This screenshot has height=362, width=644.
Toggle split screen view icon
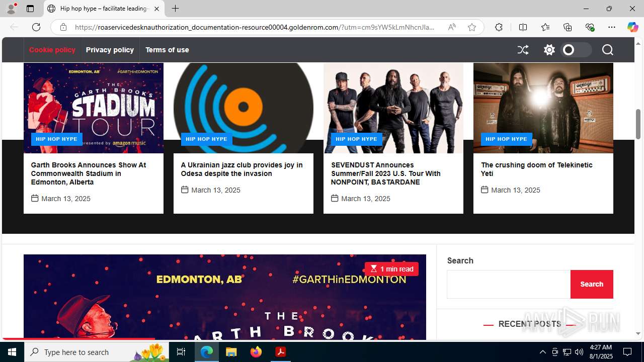(523, 27)
